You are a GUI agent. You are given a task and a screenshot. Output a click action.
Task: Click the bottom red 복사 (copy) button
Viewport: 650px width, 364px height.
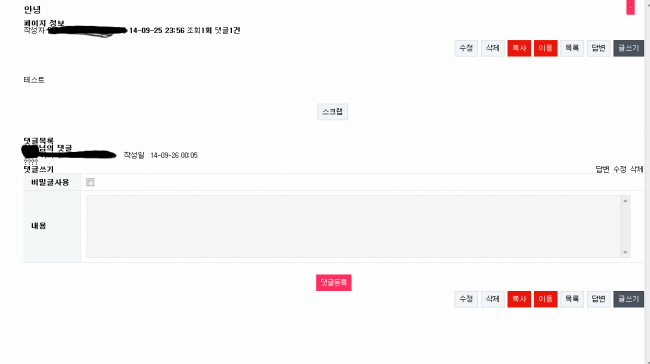(x=519, y=299)
